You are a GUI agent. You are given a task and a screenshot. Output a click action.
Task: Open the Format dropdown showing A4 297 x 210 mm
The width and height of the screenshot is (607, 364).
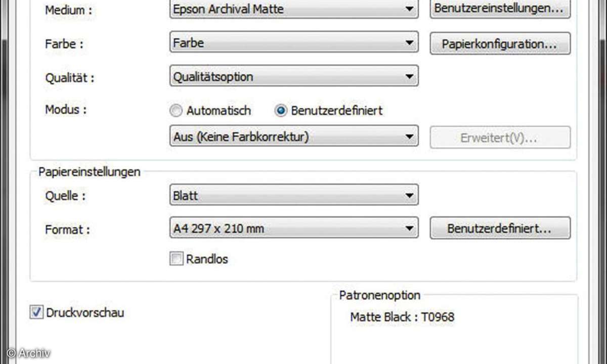point(294,229)
